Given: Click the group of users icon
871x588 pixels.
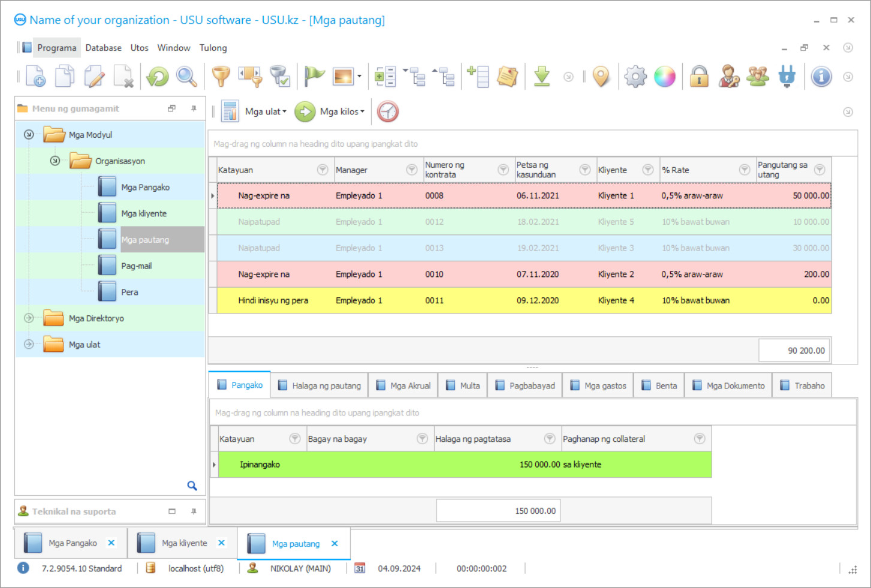Looking at the screenshot, I should 758,77.
